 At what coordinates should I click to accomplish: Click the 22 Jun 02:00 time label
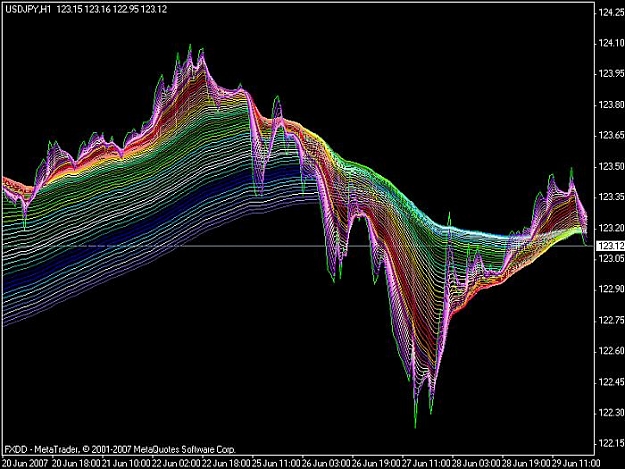coord(176,463)
